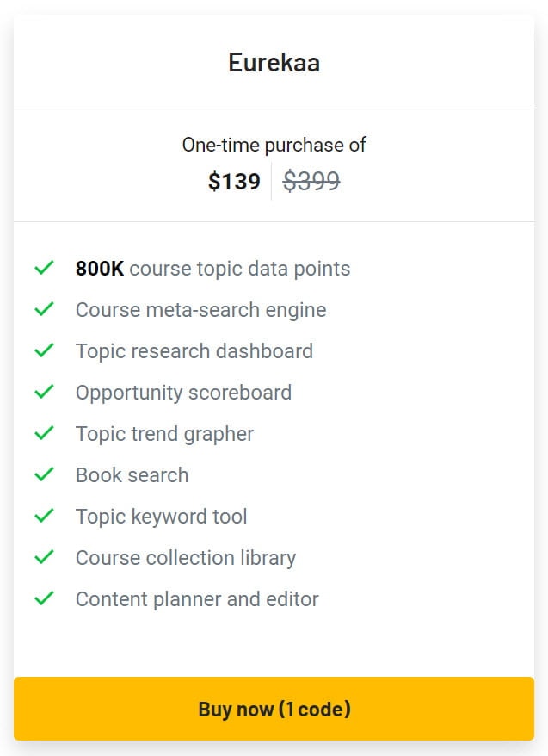
Task: Click the checkmark beside Opportunity scoreboard
Action: 44,392
